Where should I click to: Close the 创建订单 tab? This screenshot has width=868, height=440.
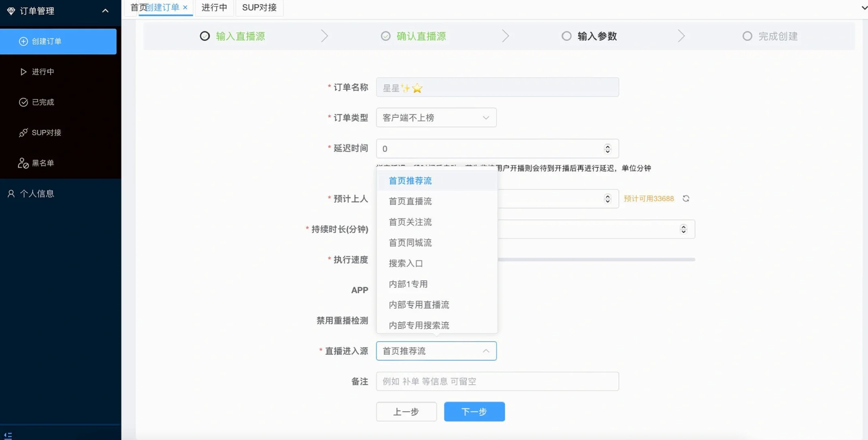pos(186,7)
